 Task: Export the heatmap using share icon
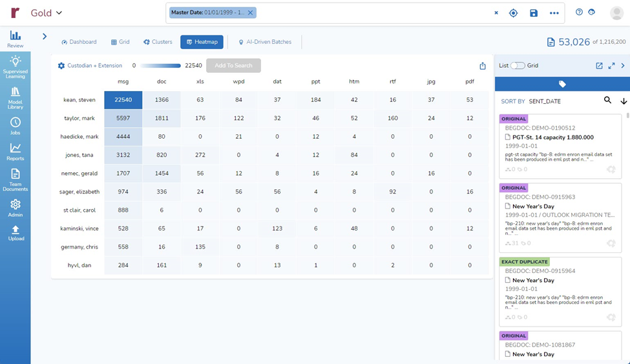pyautogui.click(x=483, y=66)
